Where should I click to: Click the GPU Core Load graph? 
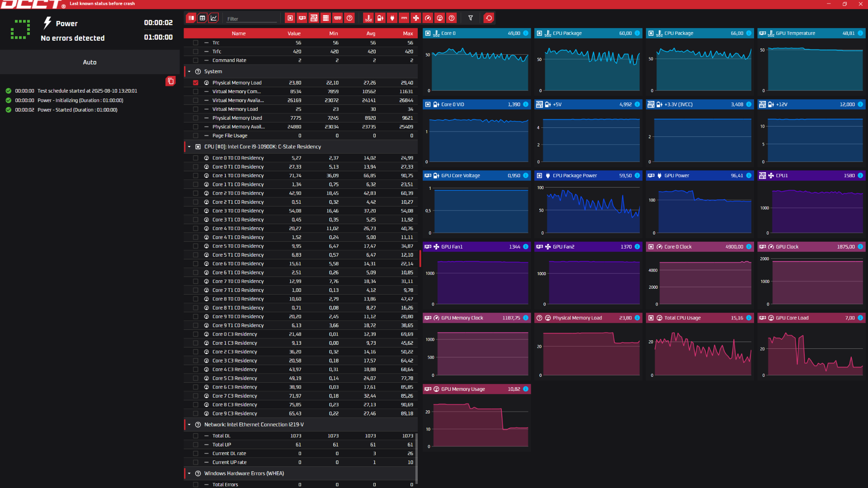(811, 351)
